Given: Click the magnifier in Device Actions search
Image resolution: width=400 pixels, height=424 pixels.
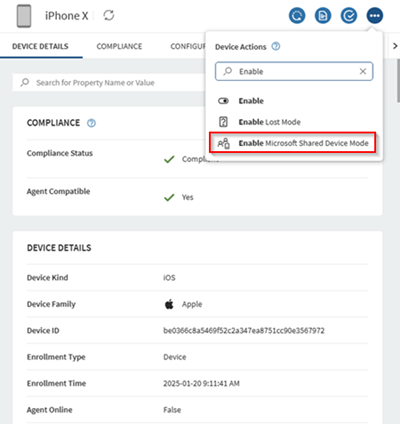Looking at the screenshot, I should pos(228,71).
